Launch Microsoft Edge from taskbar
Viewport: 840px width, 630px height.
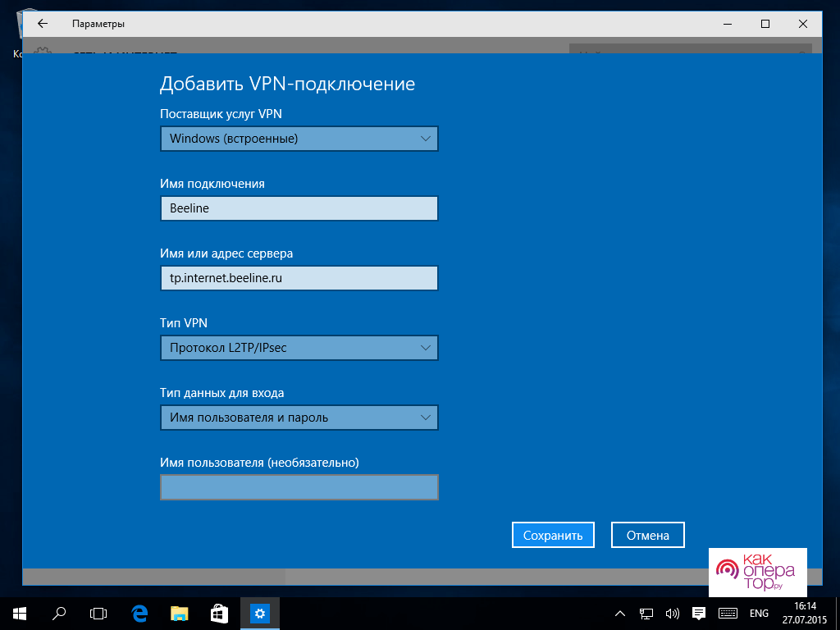[x=139, y=613]
